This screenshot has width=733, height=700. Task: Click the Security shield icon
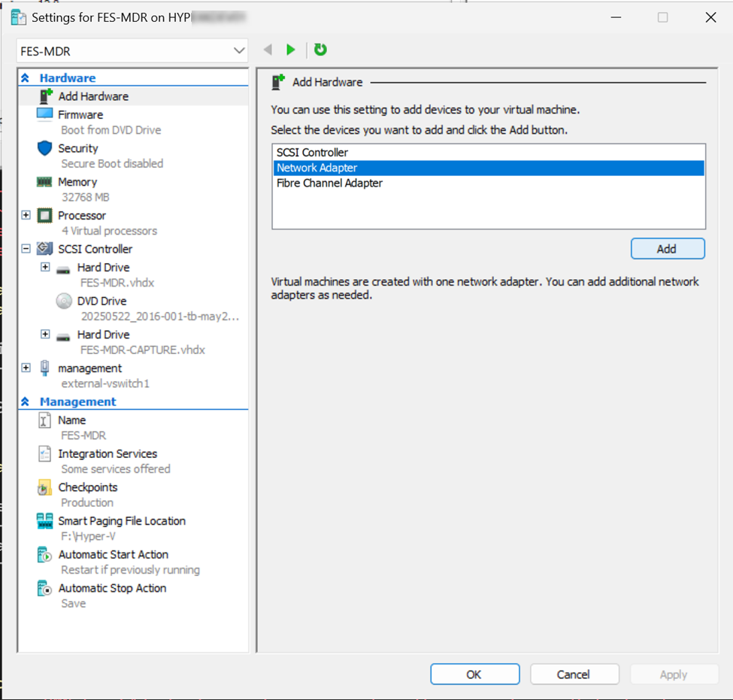coord(44,148)
